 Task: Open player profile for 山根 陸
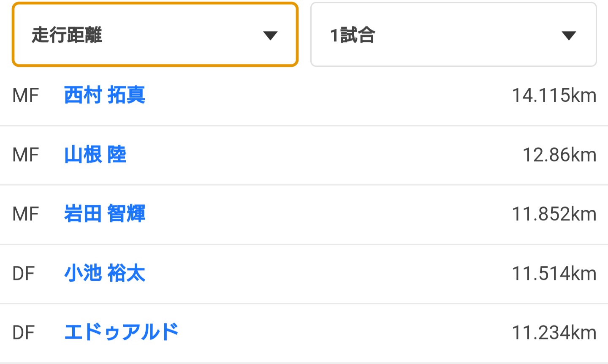point(95,155)
